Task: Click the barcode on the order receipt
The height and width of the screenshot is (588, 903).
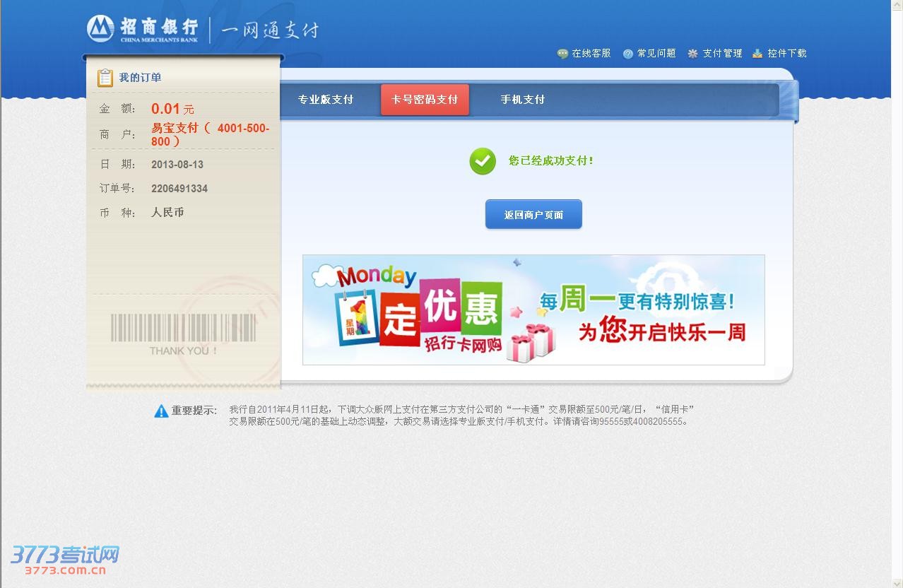Action: [x=183, y=328]
